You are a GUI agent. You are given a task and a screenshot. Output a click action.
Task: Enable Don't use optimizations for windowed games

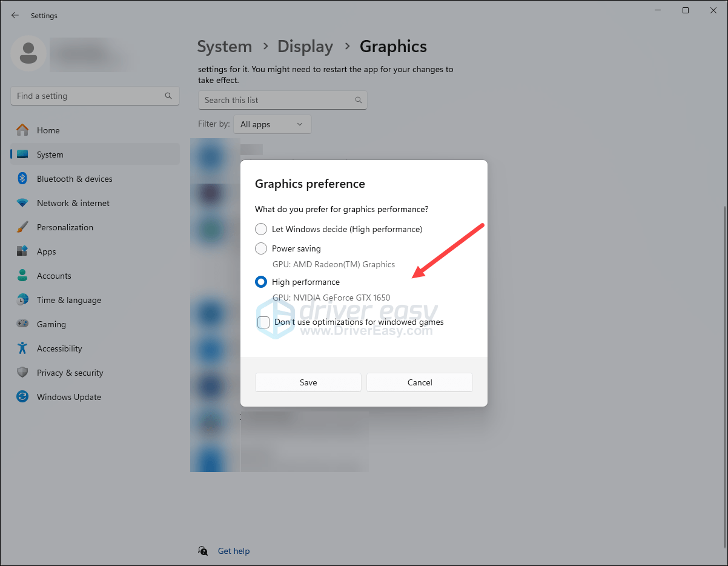coord(263,322)
